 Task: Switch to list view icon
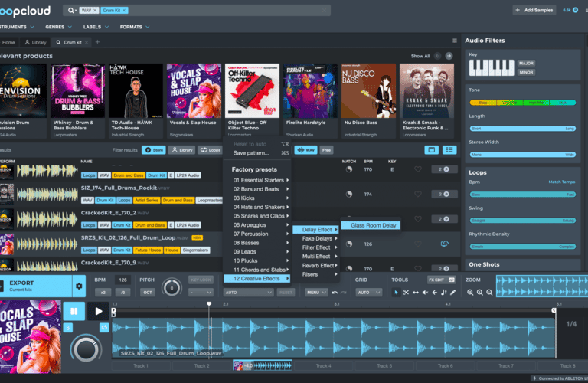pyautogui.click(x=449, y=150)
